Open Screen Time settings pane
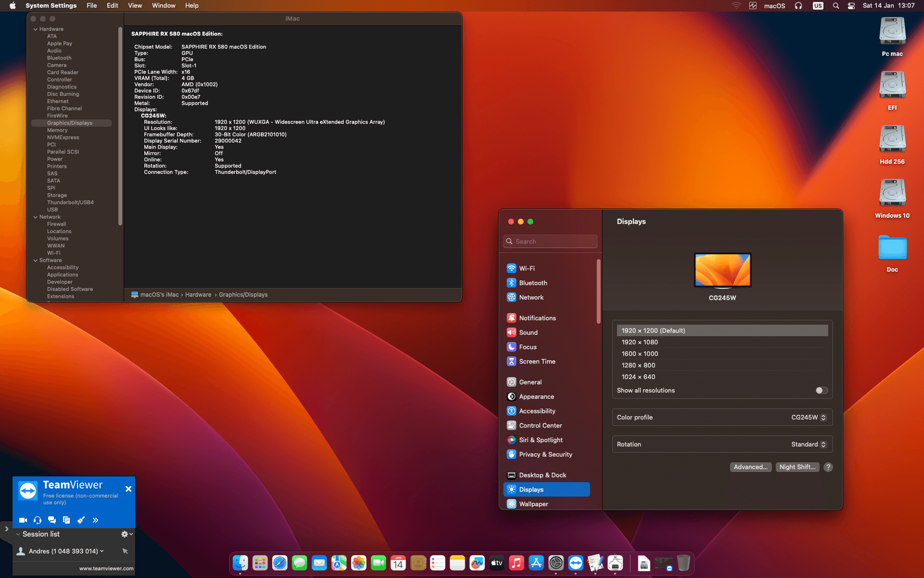Viewport: 924px width, 578px height. pos(547,361)
